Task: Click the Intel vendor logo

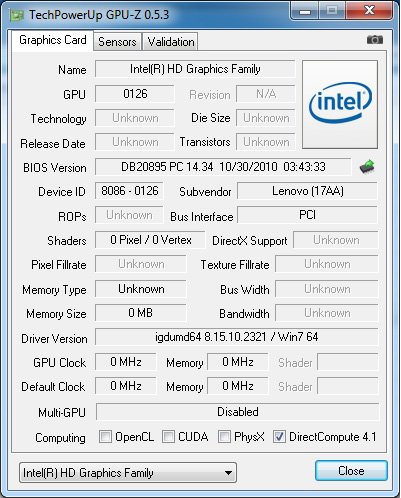Action: (340, 104)
